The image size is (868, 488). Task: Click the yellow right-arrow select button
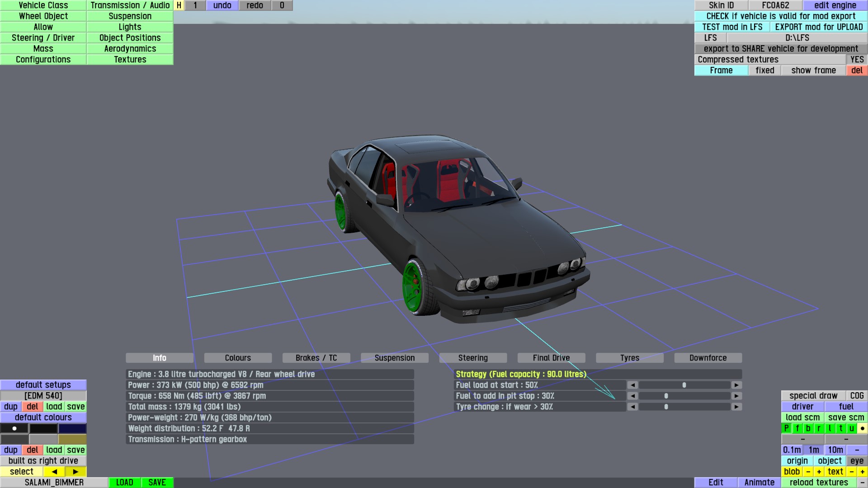[x=75, y=471]
